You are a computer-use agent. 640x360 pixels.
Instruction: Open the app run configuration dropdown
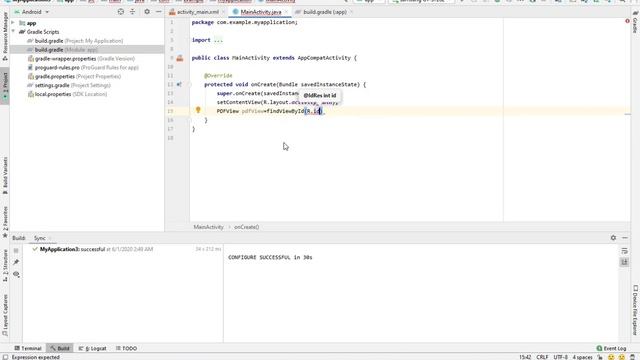point(369,1)
